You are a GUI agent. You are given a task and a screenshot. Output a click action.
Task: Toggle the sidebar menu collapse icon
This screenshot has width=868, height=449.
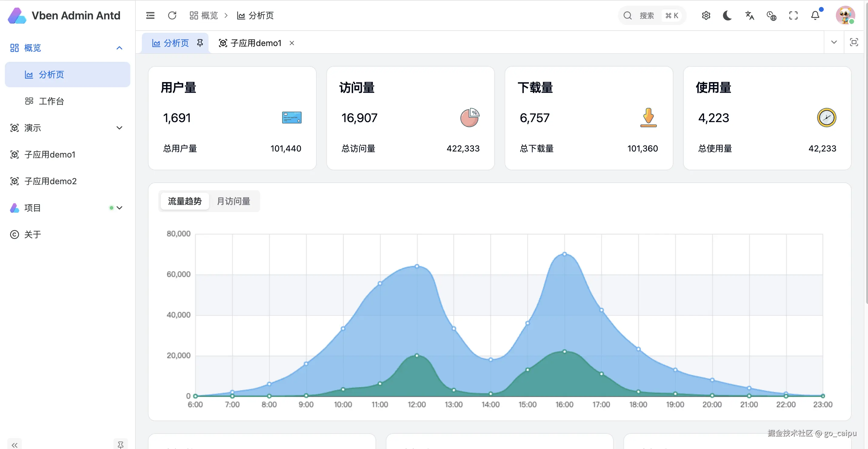click(150, 15)
